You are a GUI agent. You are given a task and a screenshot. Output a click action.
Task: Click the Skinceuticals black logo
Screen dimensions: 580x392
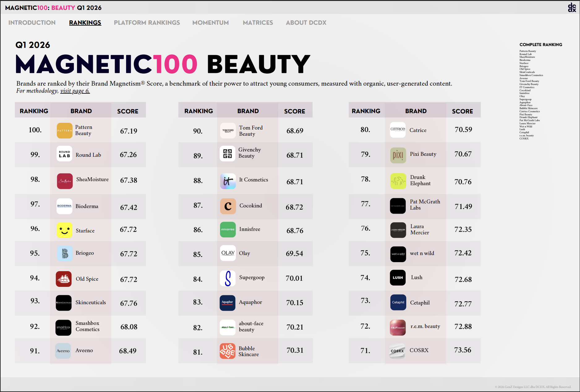point(64,303)
